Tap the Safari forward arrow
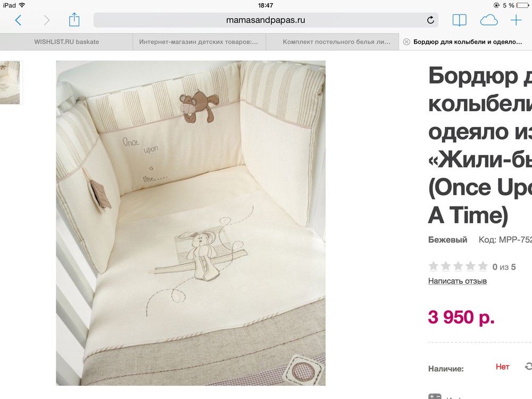Screen dimensions: 532x399 pyautogui.click(x=46, y=20)
